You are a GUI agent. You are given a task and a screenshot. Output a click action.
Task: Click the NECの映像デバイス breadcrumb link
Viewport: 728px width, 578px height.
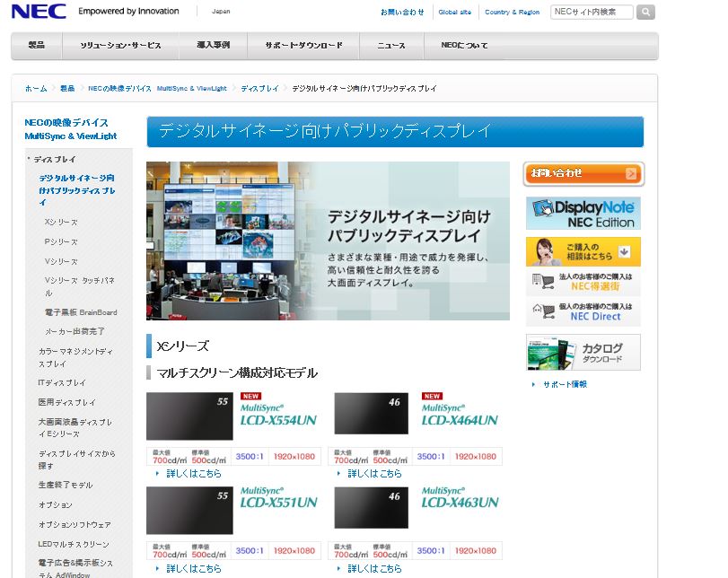pyautogui.click(x=119, y=88)
